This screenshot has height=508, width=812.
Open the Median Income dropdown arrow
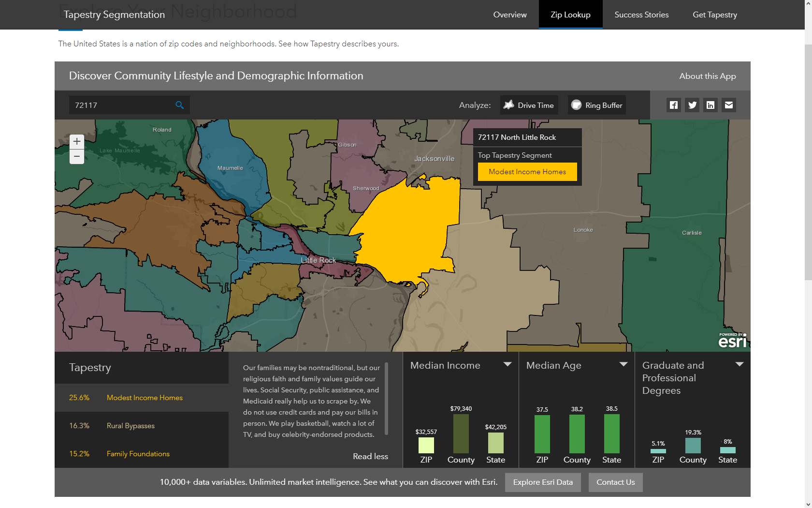[507, 364]
